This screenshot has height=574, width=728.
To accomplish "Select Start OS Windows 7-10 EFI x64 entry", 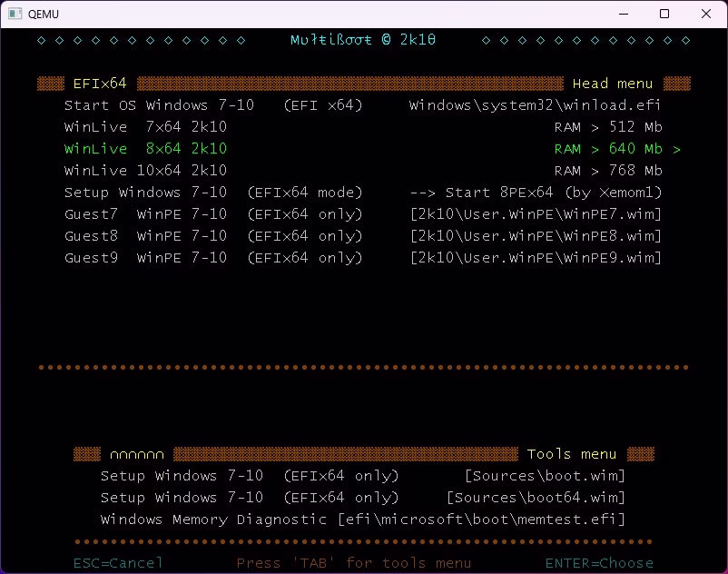I will pyautogui.click(x=362, y=105).
